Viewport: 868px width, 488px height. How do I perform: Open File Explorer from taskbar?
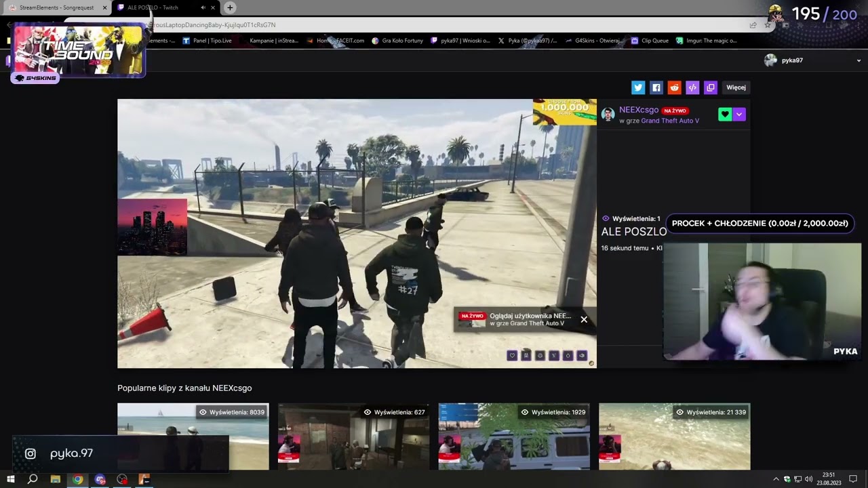point(56,479)
